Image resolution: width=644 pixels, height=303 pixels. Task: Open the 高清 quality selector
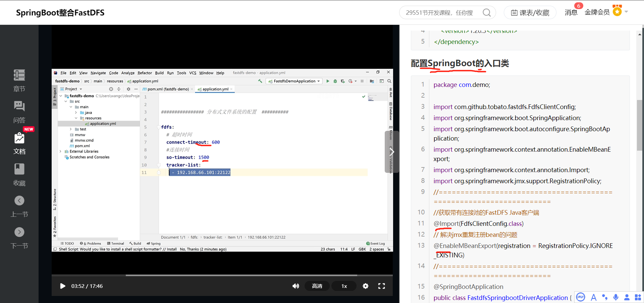[317, 286]
